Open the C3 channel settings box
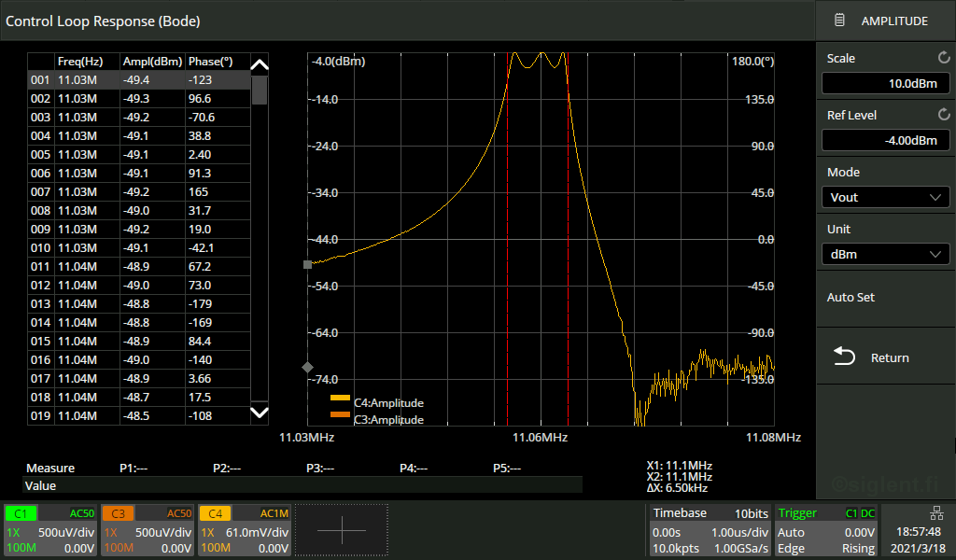 (x=148, y=530)
